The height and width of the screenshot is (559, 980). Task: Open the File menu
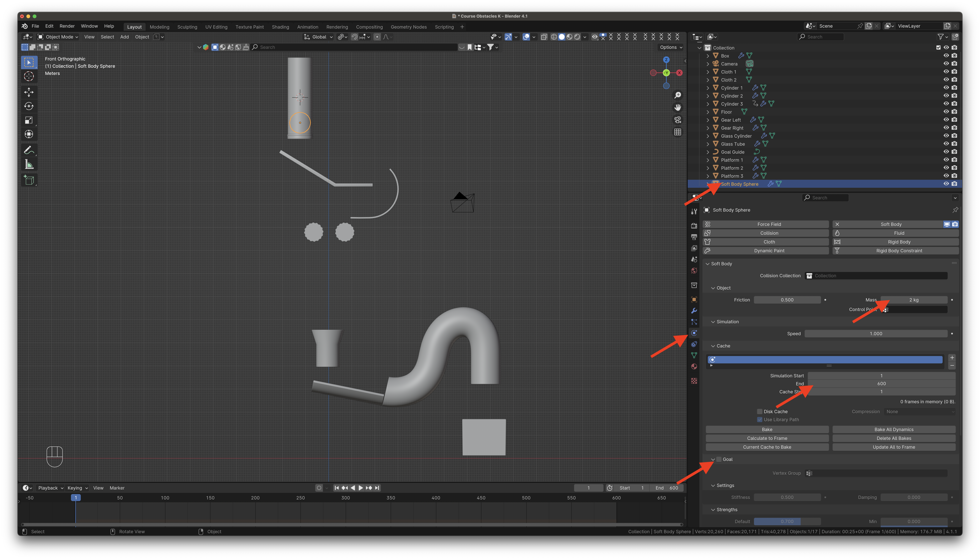point(35,26)
